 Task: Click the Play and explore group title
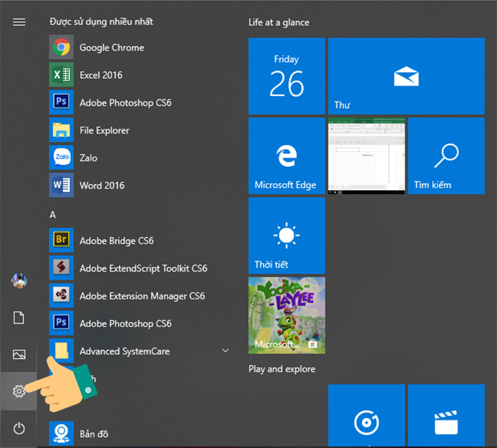282,369
